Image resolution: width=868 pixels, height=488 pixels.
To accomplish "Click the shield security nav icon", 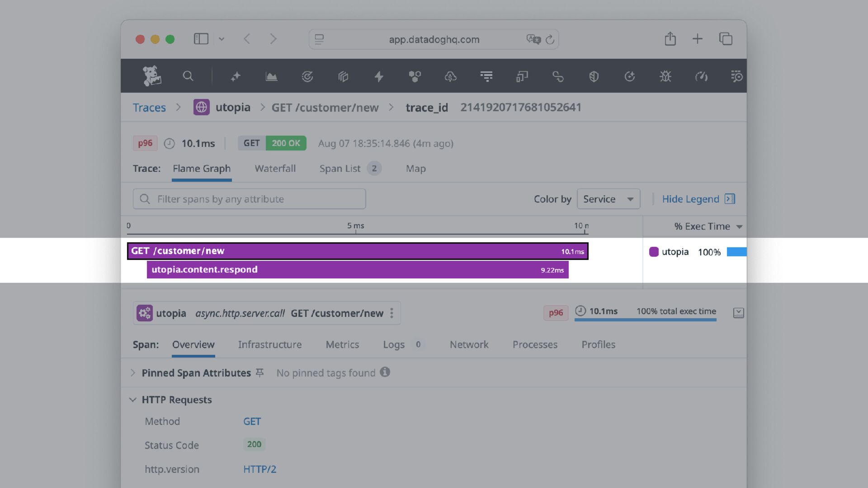I will [x=594, y=76].
